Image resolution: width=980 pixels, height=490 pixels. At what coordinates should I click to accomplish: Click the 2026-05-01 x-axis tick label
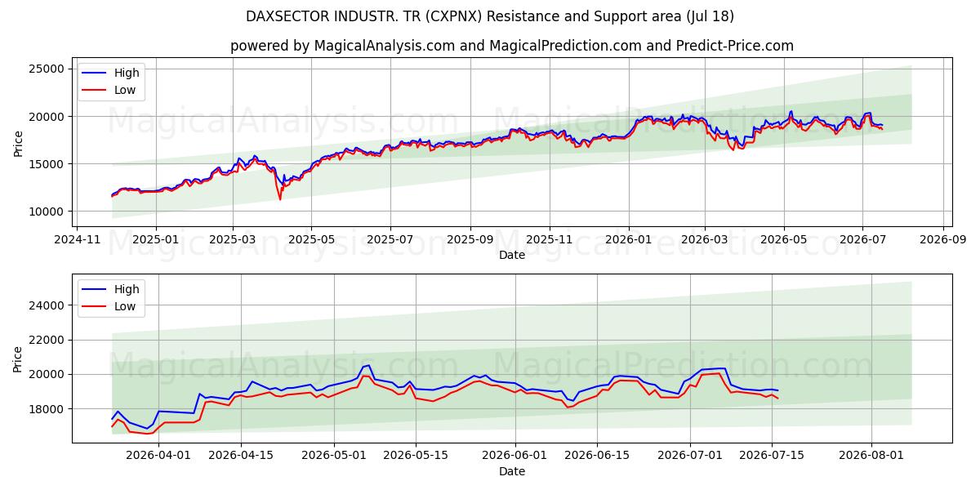coord(335,457)
